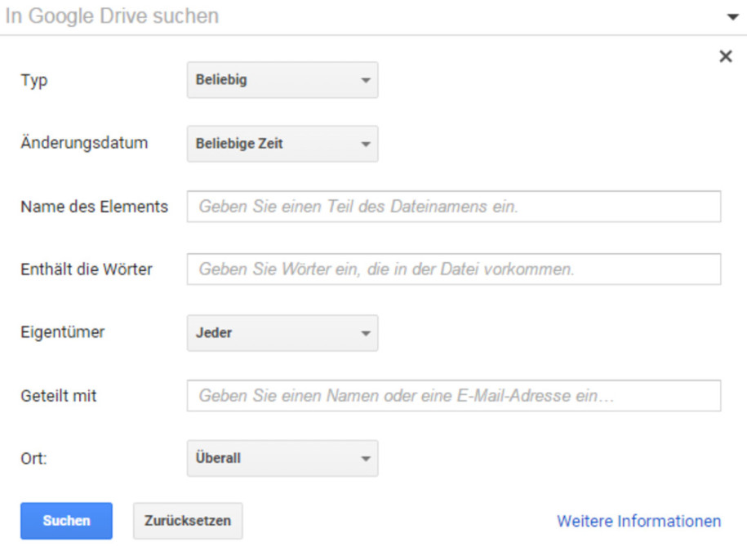The width and height of the screenshot is (747, 560).
Task: Open the Weitere Informationen link
Action: [639, 521]
